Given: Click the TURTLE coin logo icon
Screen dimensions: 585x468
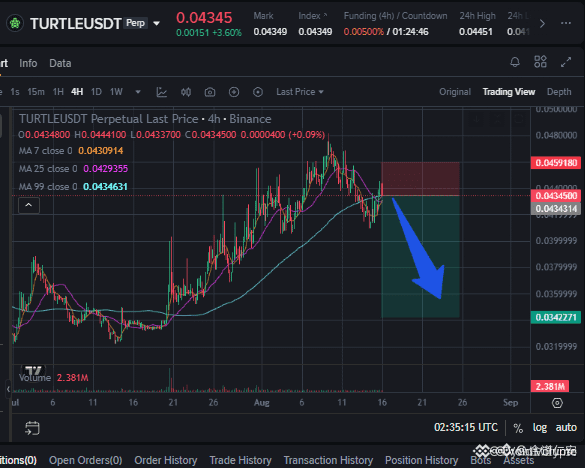Looking at the screenshot, I should [x=15, y=24].
